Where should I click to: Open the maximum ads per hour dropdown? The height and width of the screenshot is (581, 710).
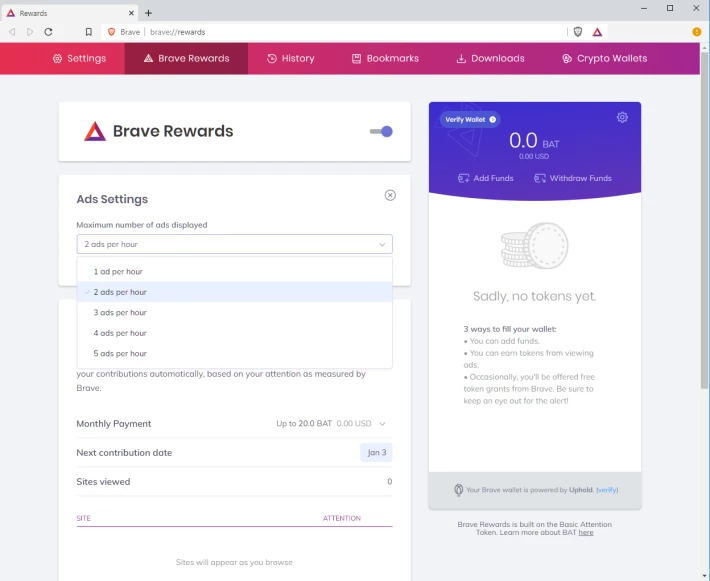pyautogui.click(x=235, y=244)
